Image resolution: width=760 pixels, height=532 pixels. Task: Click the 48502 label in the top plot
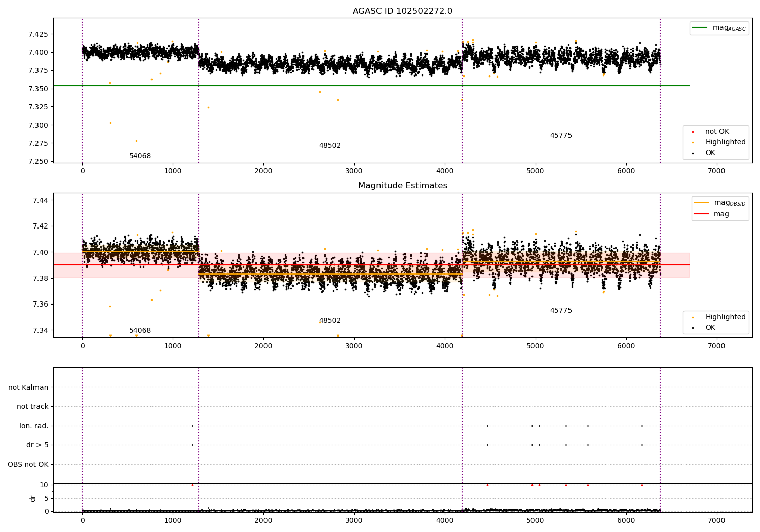[330, 146]
